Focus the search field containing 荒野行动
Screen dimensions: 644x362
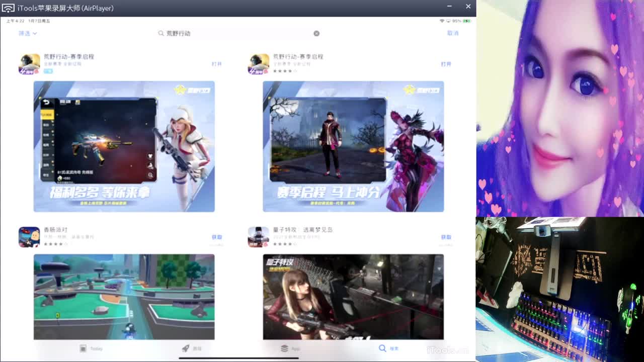click(239, 33)
